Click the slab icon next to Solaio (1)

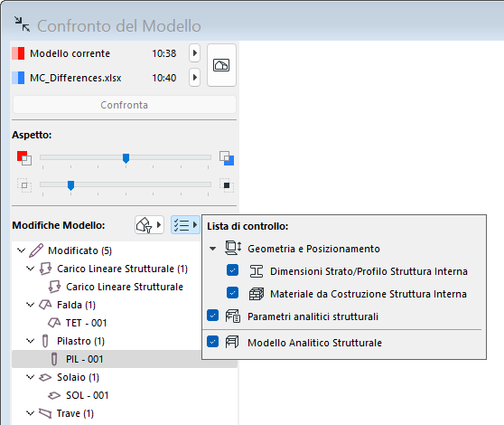click(x=45, y=377)
